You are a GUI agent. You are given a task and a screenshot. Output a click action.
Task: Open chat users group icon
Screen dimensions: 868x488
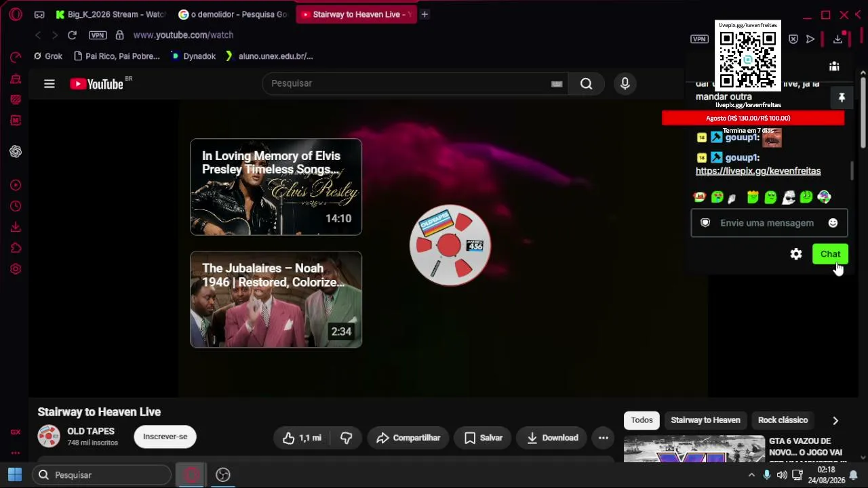click(834, 66)
